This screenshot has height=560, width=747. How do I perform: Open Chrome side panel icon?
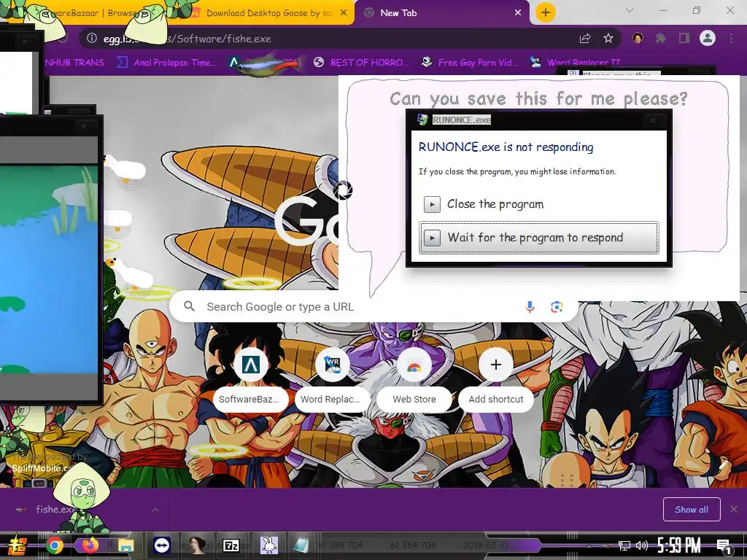coord(684,39)
